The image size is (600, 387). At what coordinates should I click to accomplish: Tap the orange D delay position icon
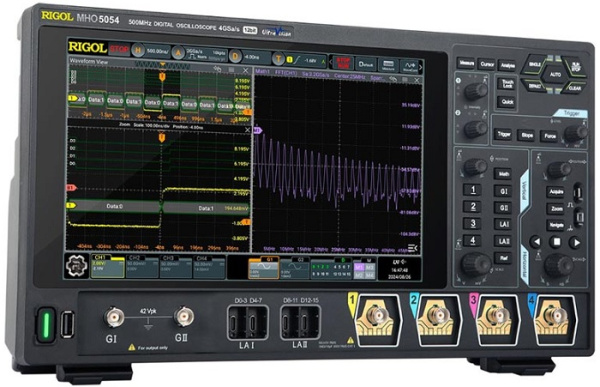(235, 57)
